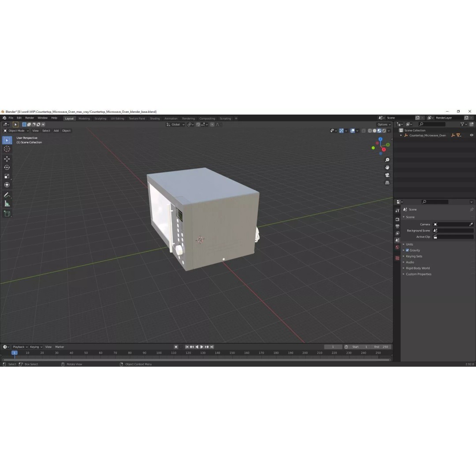Toggle snapping magnet icon

(x=198, y=124)
